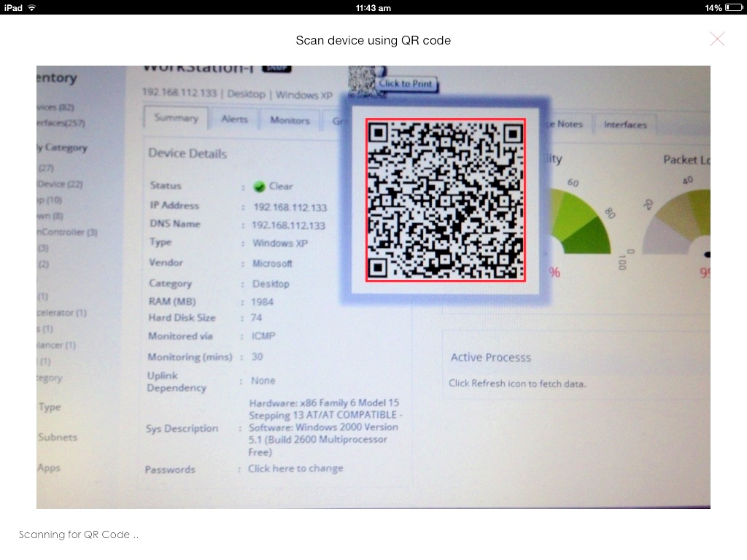The height and width of the screenshot is (560, 747).
Task: Click the Category value 'Desktop'
Action: (271, 284)
